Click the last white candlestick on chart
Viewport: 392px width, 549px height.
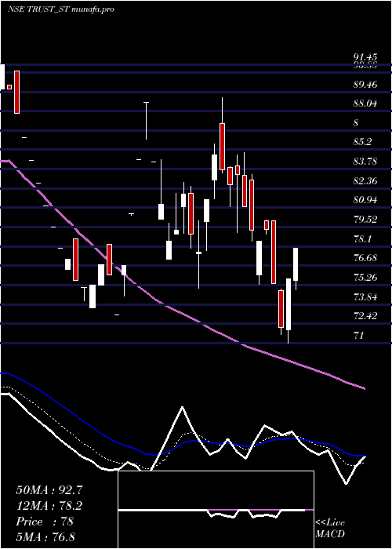[296, 264]
